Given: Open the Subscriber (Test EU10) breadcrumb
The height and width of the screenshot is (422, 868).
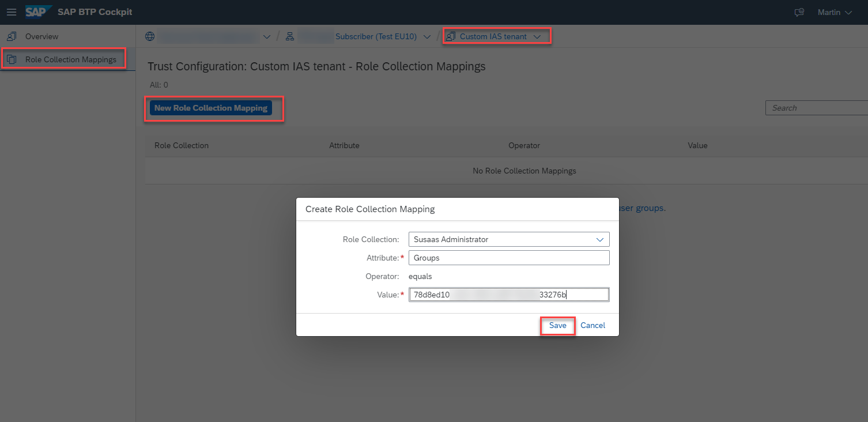Looking at the screenshot, I should point(376,36).
